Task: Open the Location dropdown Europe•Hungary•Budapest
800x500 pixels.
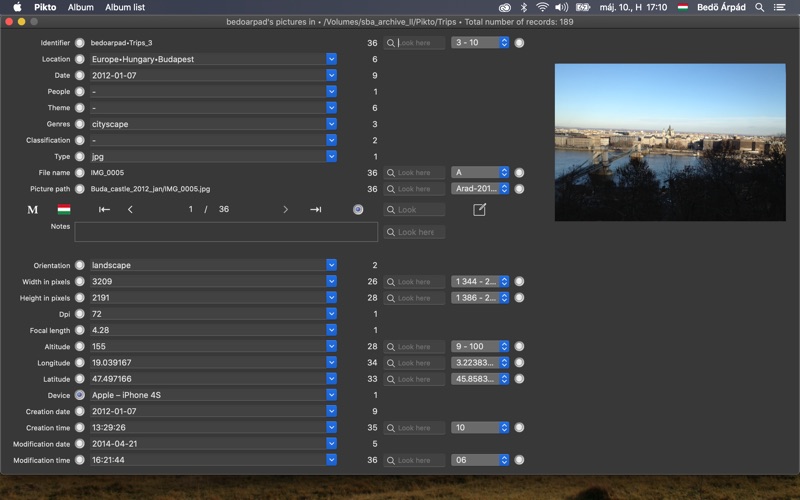Action: pyautogui.click(x=331, y=59)
